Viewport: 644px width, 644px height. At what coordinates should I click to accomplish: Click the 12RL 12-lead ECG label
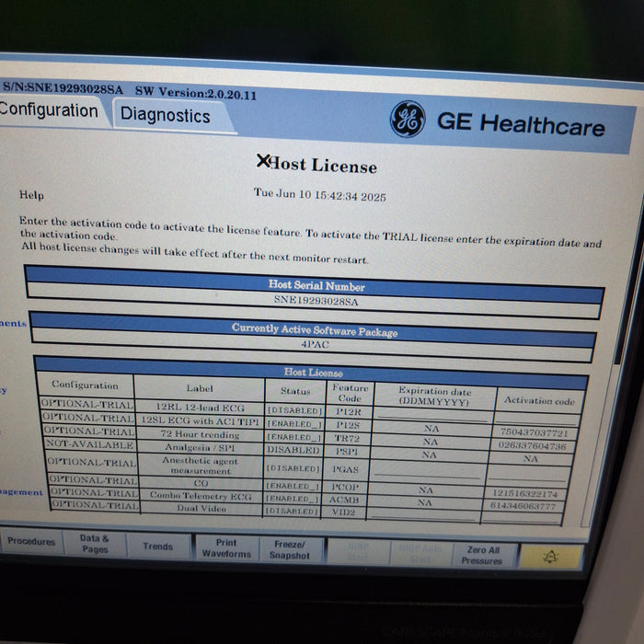click(200, 408)
